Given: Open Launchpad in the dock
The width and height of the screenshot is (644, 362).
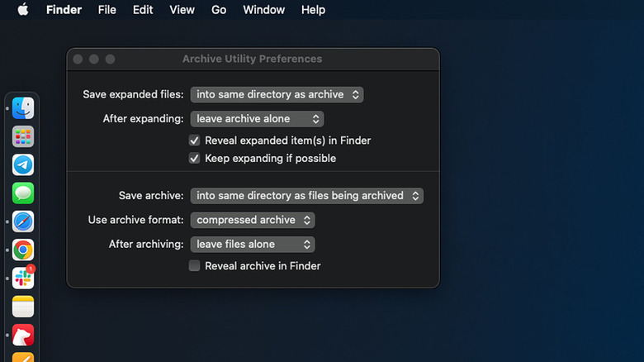Looking at the screenshot, I should (x=23, y=136).
